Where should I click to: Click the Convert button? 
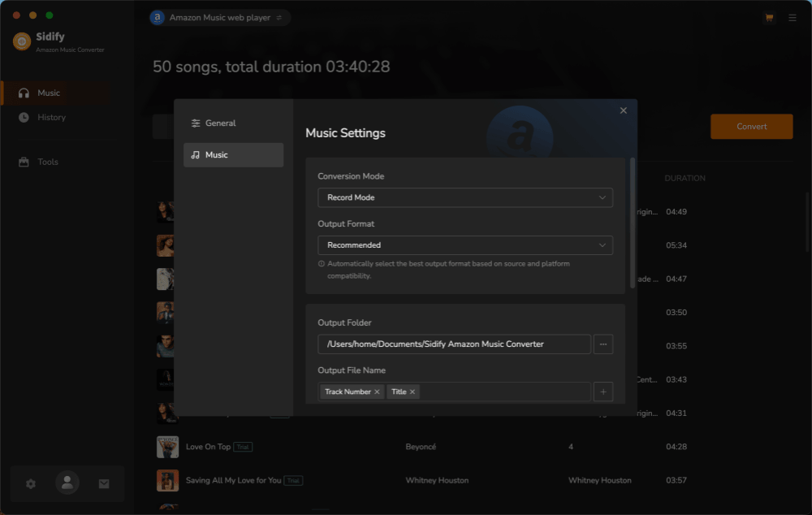point(751,127)
